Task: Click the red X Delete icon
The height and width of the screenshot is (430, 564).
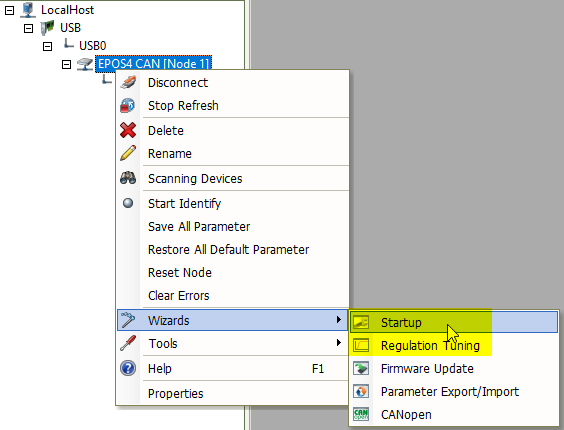Action: click(x=128, y=130)
